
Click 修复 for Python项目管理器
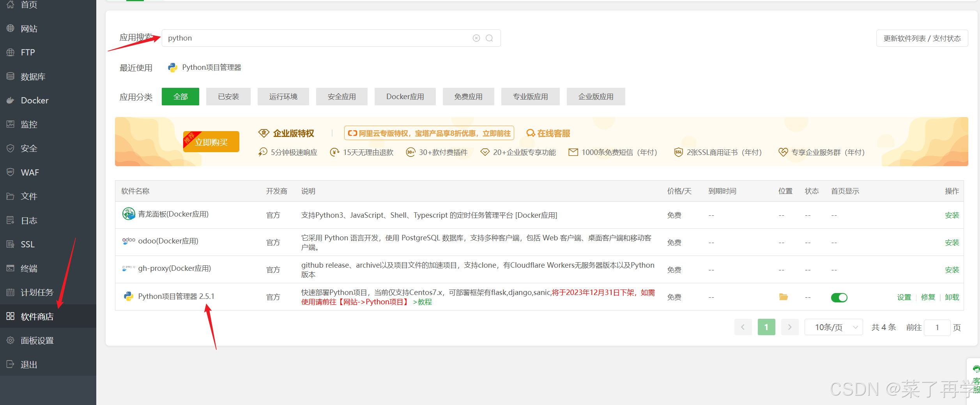click(x=928, y=297)
